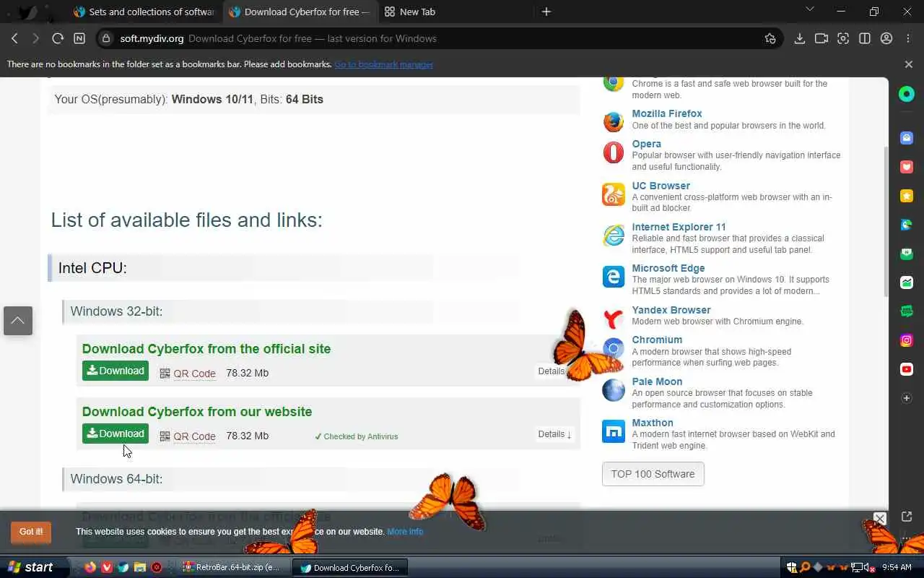Open the Internet Explorer 11 link
Viewport: 924px width, 578px height.
679,227
